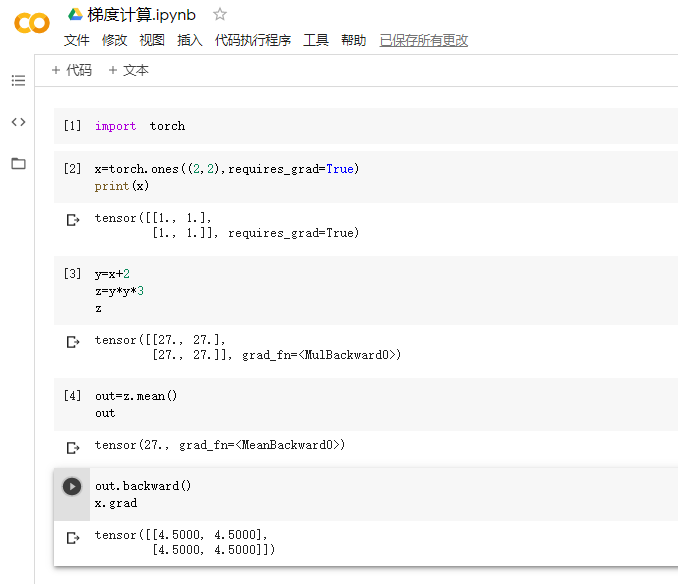The image size is (678, 584).
Task: Open the 工具 menu
Action: (x=316, y=40)
